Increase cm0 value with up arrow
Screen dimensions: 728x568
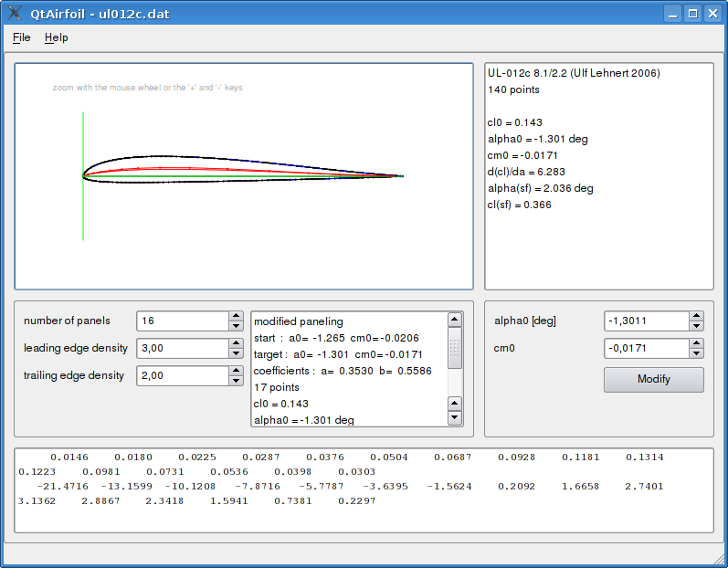[x=696, y=343]
